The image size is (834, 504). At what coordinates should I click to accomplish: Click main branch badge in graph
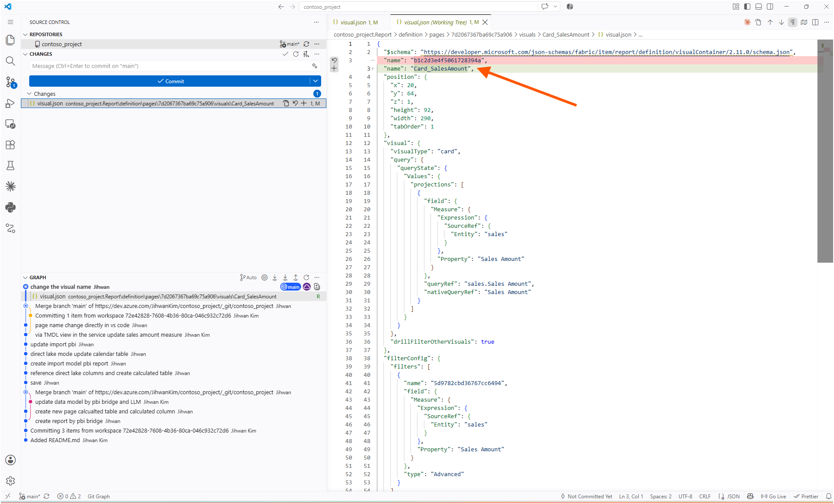pyautogui.click(x=291, y=287)
